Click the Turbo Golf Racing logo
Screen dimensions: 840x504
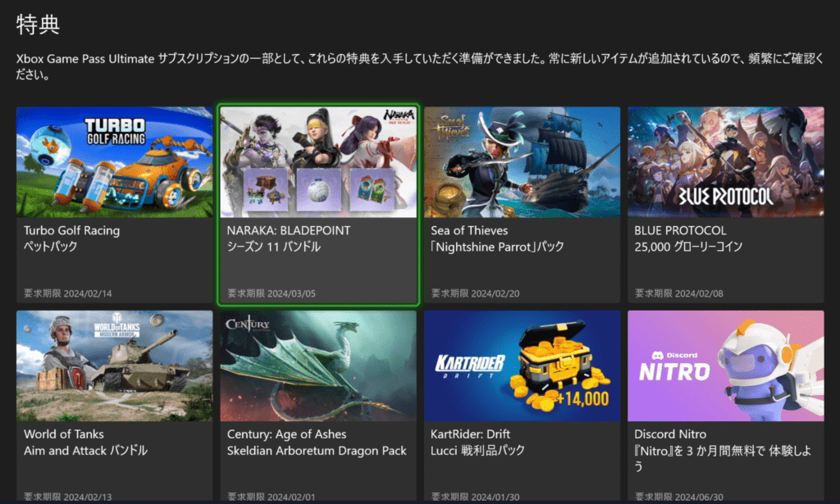click(115, 132)
